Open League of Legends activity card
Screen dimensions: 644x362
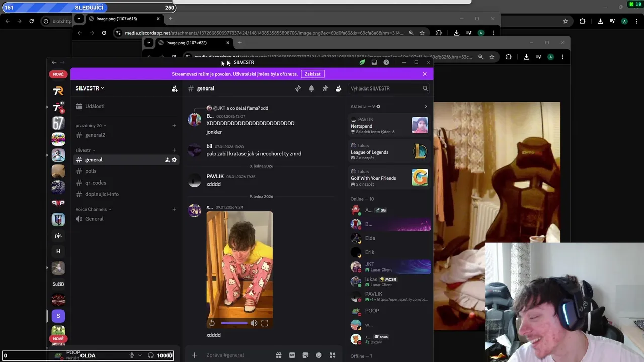tap(389, 151)
